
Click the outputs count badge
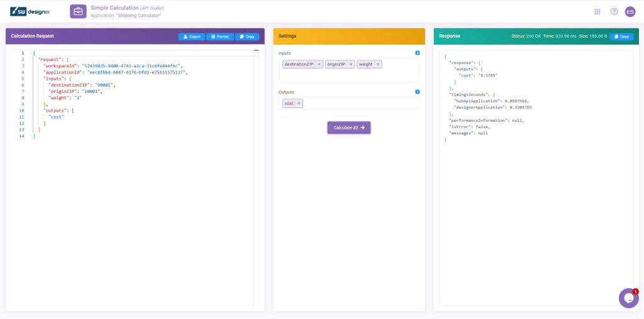tap(418, 92)
